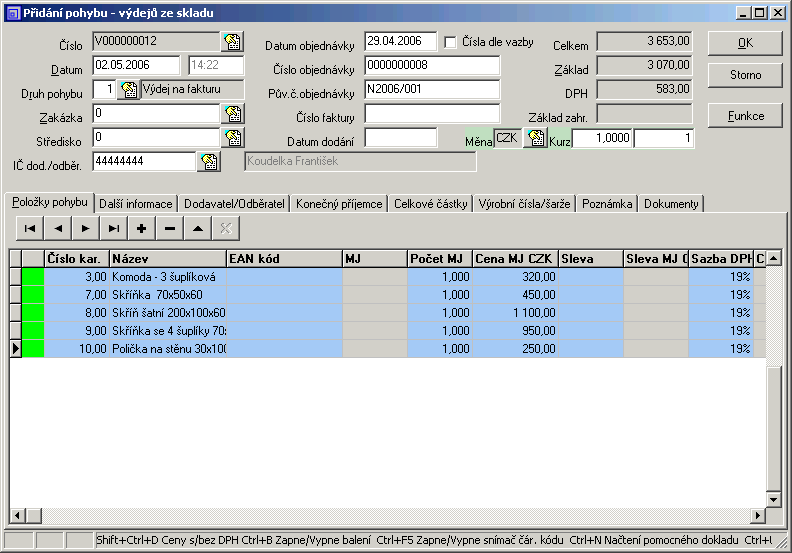Click Zakázka input field
The image size is (792, 553).
[156, 114]
